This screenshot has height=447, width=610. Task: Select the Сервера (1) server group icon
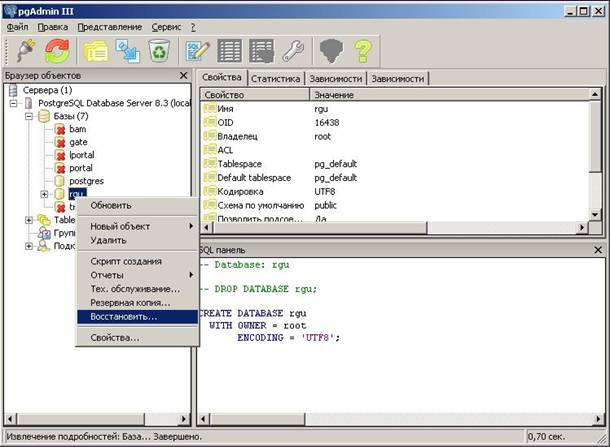(13, 90)
